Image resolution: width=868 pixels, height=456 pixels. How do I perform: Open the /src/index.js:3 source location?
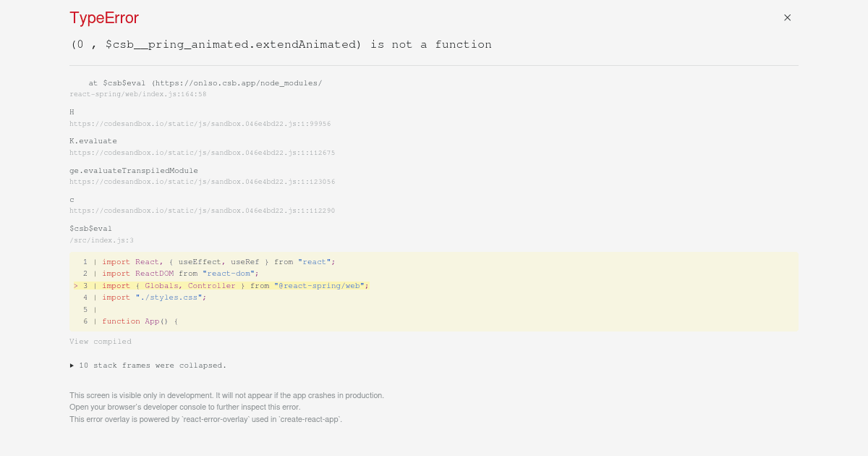101,240
